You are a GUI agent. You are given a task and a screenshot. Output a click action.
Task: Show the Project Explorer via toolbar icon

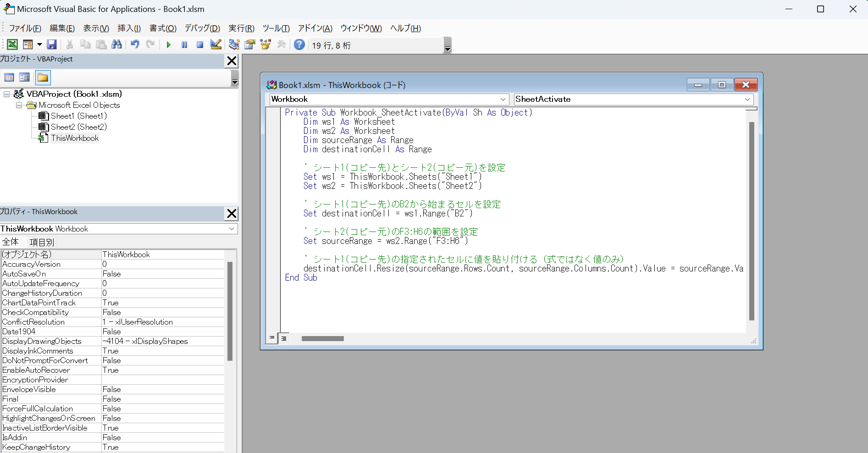pos(234,44)
